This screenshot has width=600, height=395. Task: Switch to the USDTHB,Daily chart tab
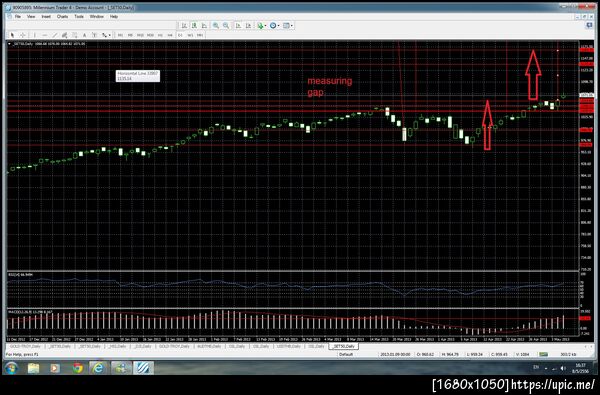[289, 346]
